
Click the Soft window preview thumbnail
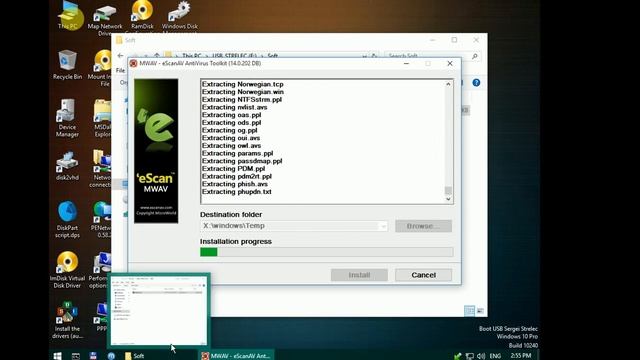tap(159, 310)
